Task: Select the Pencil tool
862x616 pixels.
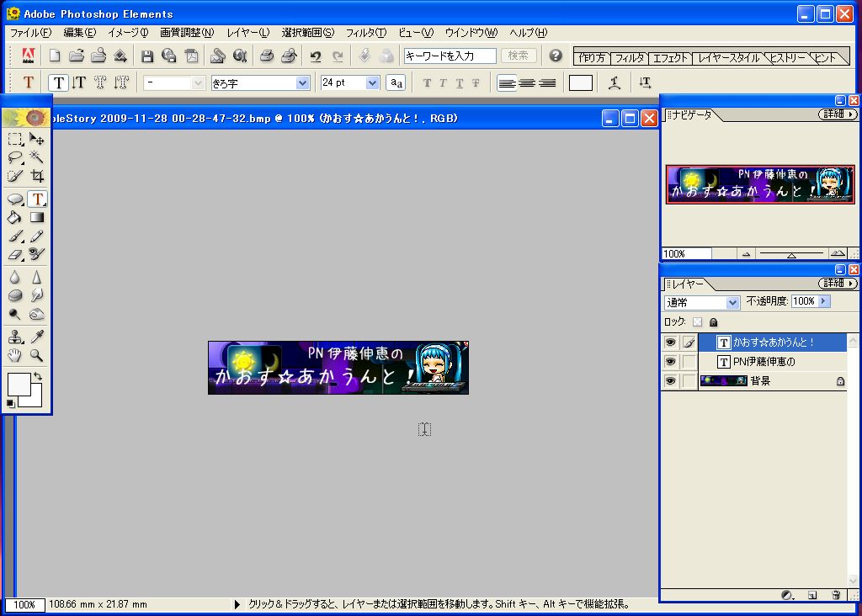Action: (37, 236)
